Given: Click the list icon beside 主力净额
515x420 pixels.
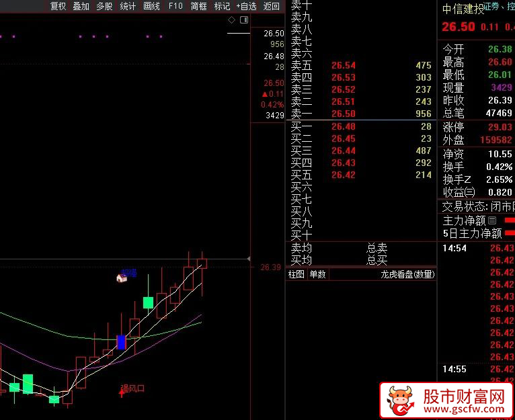Looking at the screenshot, I should pos(492,220).
